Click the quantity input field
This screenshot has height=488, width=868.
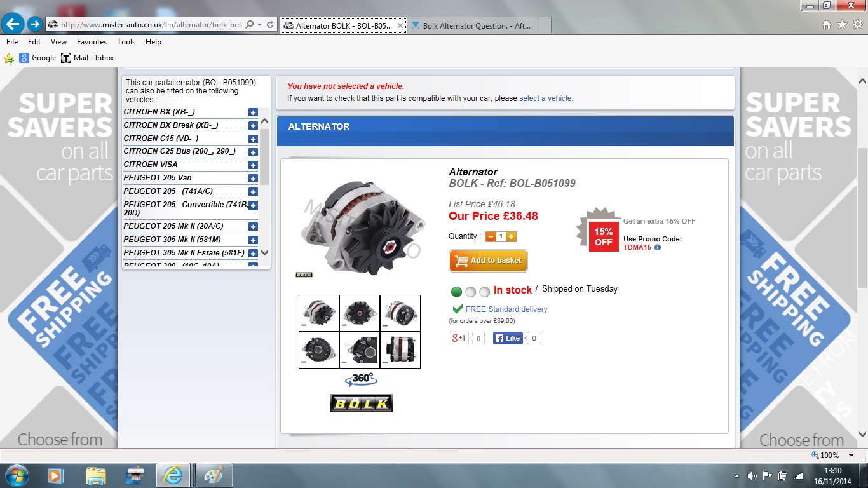tap(501, 236)
